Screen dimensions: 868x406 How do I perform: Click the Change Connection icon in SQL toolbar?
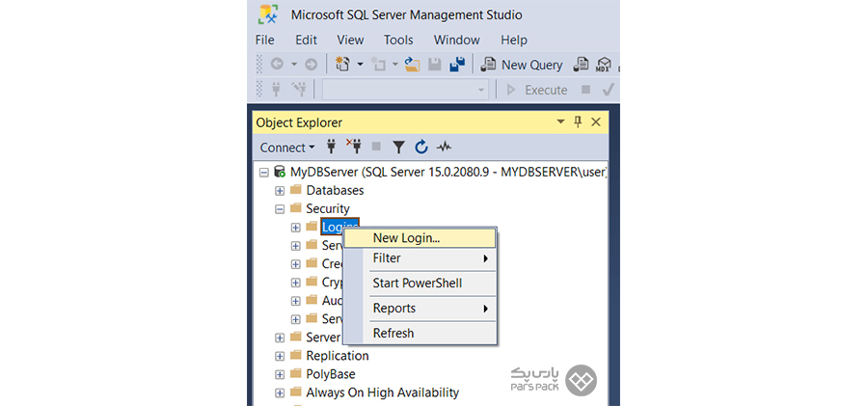pyautogui.click(x=298, y=89)
